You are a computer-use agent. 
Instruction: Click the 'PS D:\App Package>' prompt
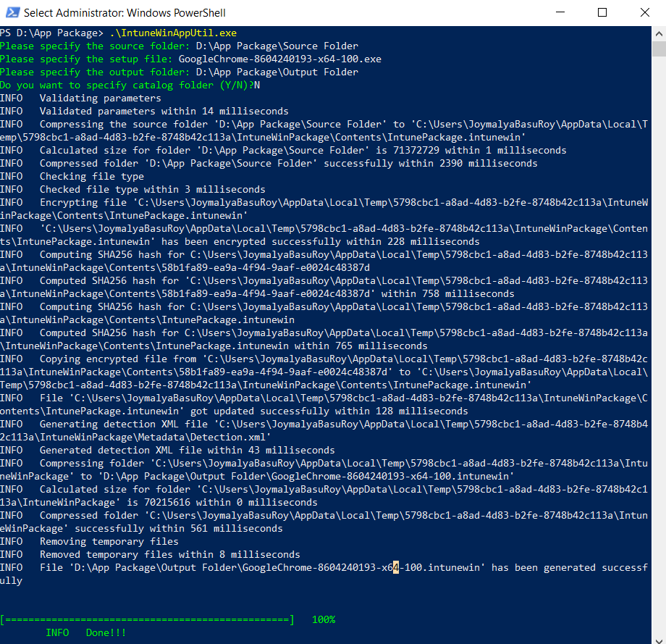(x=51, y=33)
